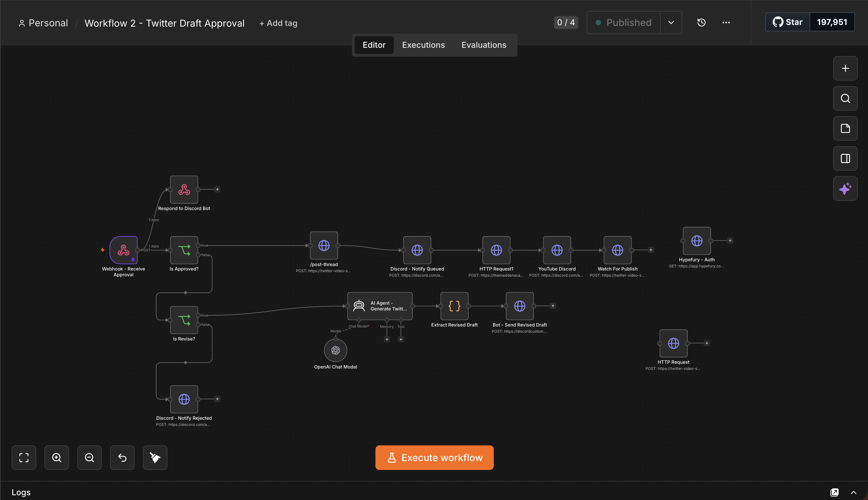The image size is (868, 500).
Task: Select the Webhook - Receive Approval node
Action: coord(123,250)
